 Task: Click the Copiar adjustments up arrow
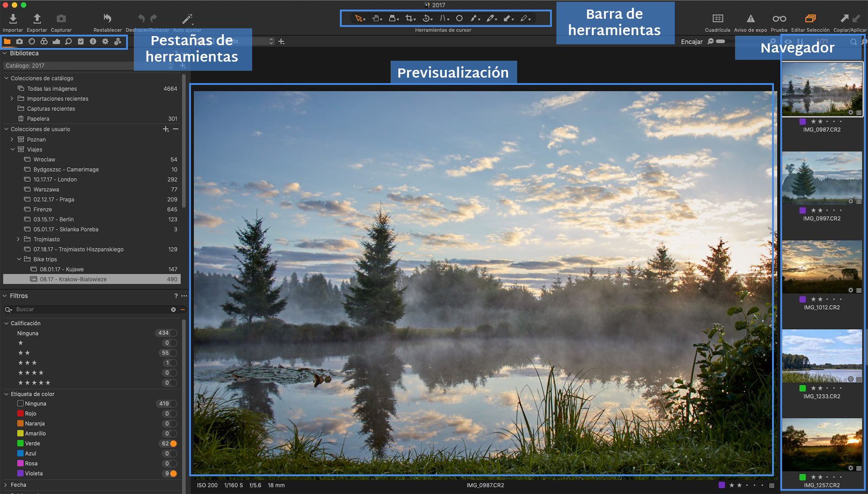pyautogui.click(x=844, y=18)
